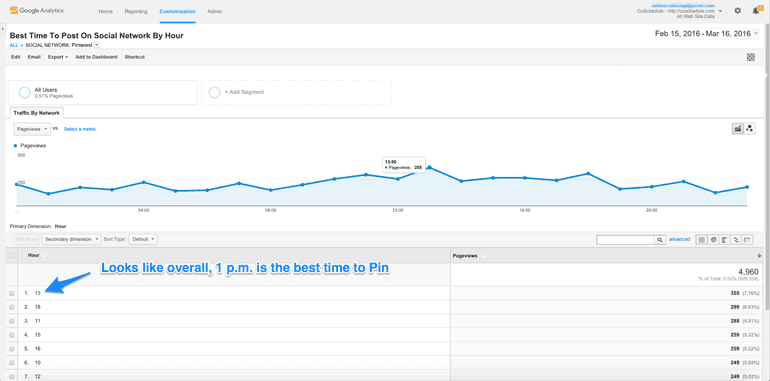Click Select a metric link
Screen dimensions: 770x381
click(x=80, y=129)
